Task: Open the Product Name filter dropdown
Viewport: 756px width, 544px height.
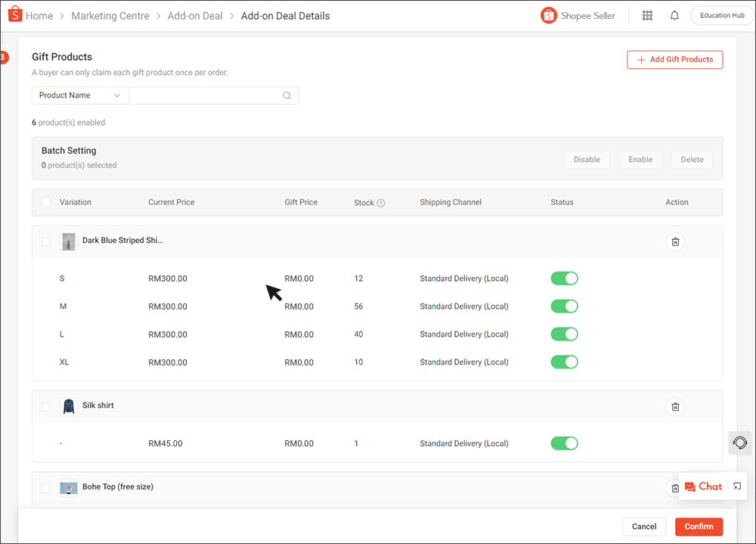Action: (x=79, y=95)
